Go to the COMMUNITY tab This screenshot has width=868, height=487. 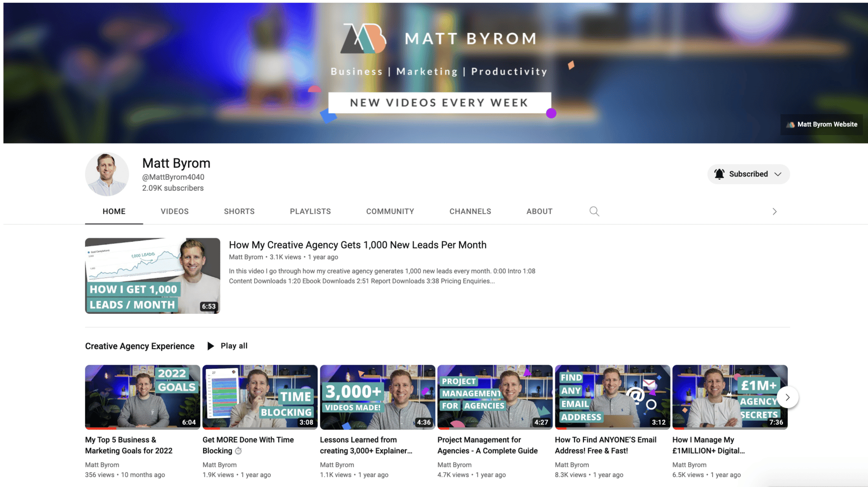click(390, 211)
